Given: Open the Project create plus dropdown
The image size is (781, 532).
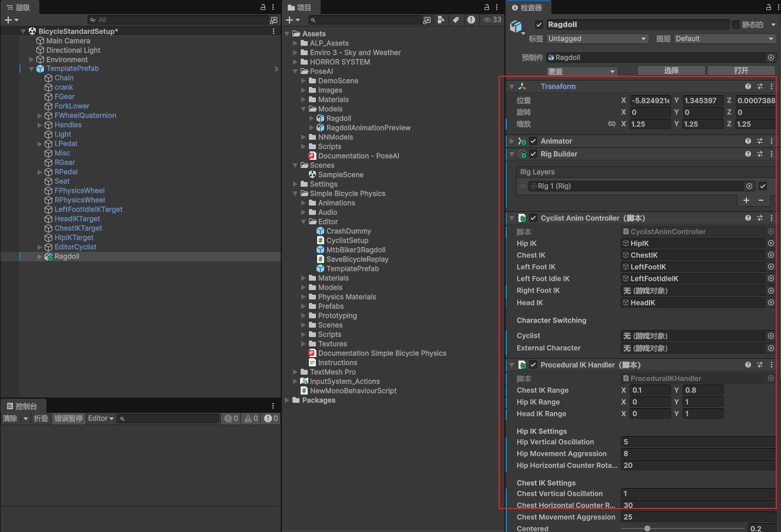Looking at the screenshot, I should pyautogui.click(x=292, y=20).
